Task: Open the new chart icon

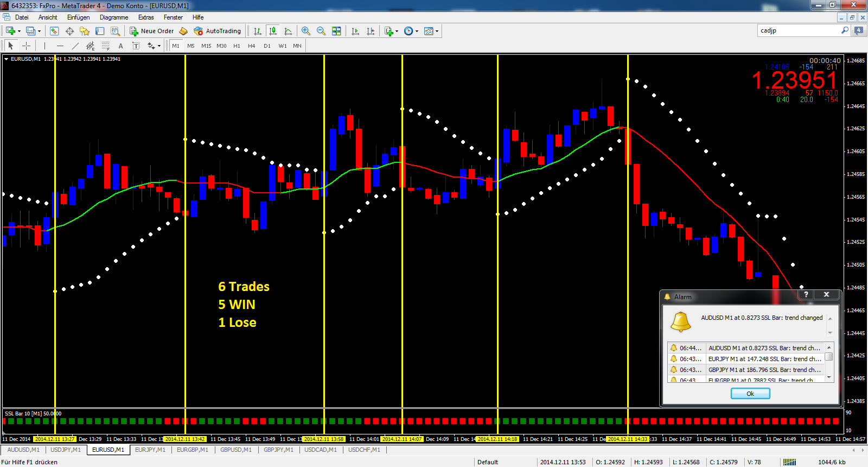Action: (x=10, y=31)
